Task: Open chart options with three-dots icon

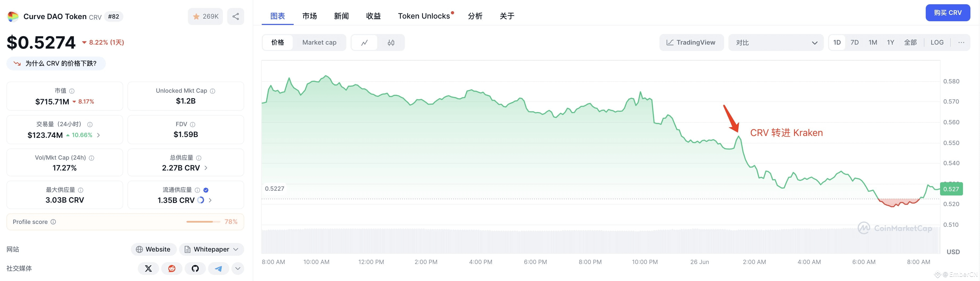Action: [x=961, y=42]
